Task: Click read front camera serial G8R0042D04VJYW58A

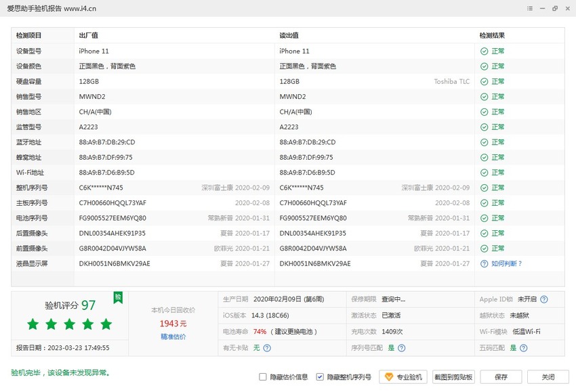Action: click(x=313, y=248)
